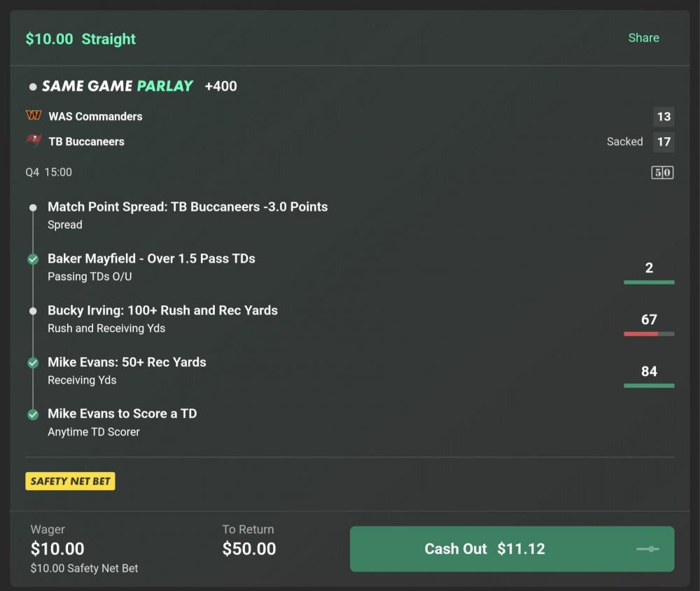Select the Buccaneers score box showing 17
This screenshot has width=700, height=591.
pyautogui.click(x=663, y=141)
